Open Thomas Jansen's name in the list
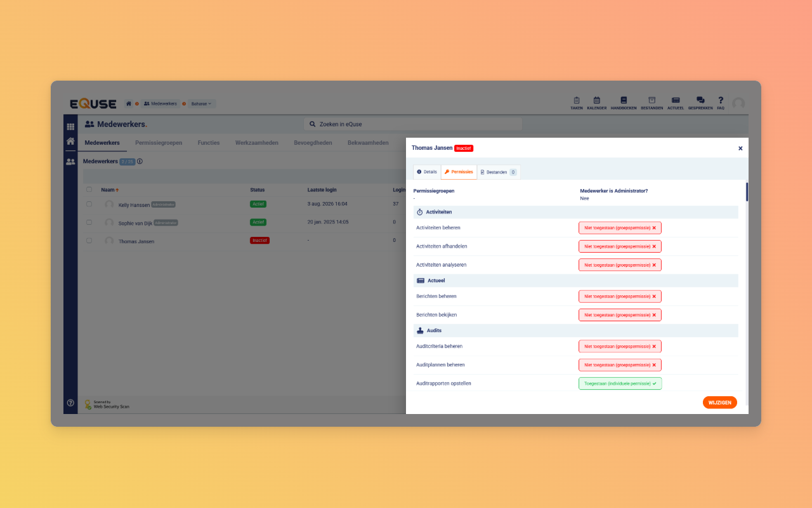This screenshot has height=508, width=812. tap(136, 241)
